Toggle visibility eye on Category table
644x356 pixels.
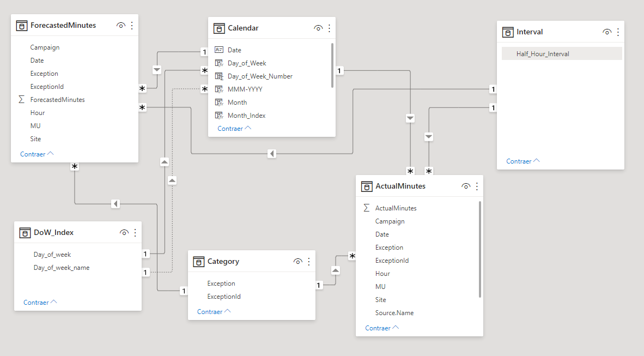coord(298,262)
